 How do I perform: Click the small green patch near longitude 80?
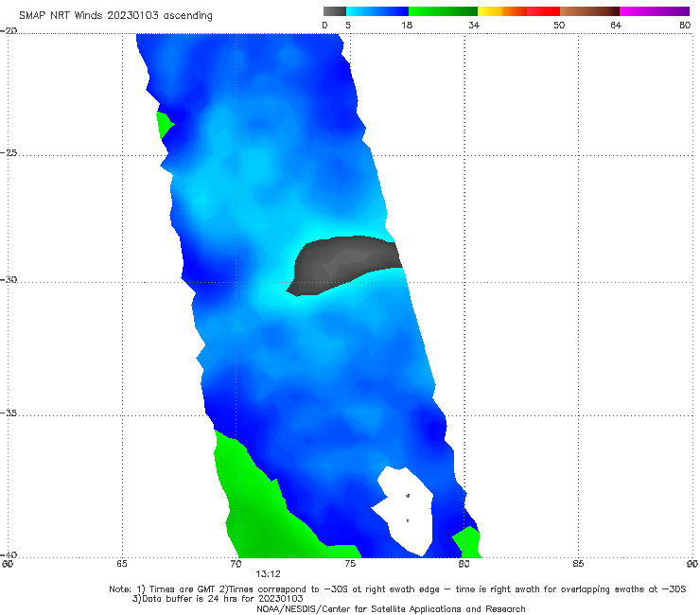tap(468, 542)
